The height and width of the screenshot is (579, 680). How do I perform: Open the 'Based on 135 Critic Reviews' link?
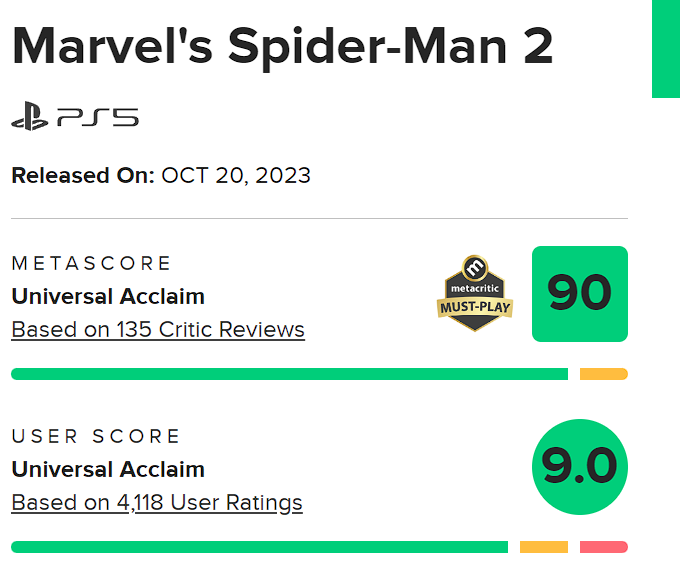[158, 329]
